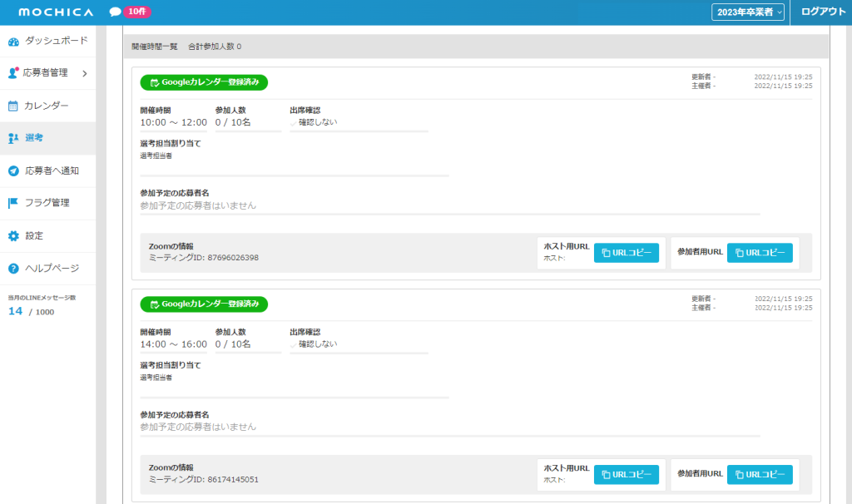Screen dimensions: 852x504
Task: Copy host URL for 14:00 session
Action: point(626,475)
